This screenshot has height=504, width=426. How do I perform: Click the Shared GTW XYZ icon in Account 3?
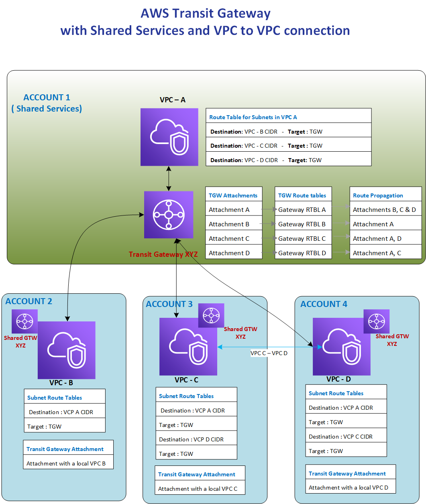(211, 315)
